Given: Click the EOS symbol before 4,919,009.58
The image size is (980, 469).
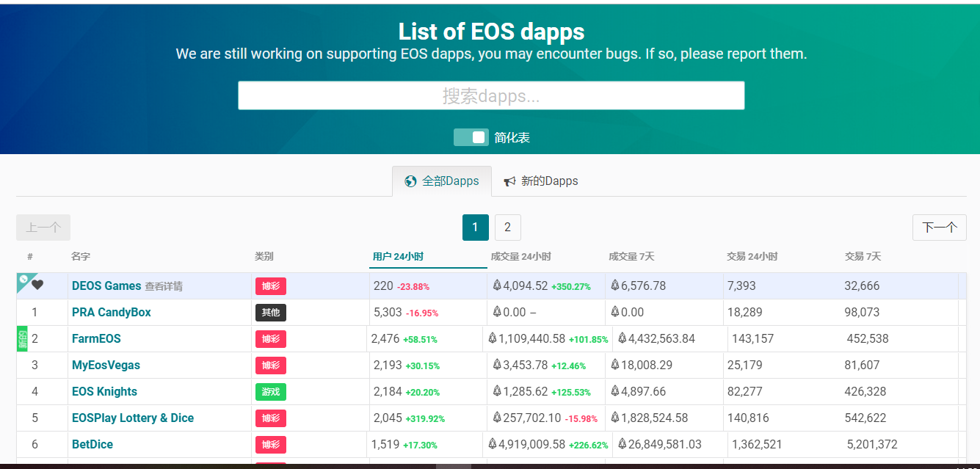Looking at the screenshot, I should pyautogui.click(x=493, y=444).
